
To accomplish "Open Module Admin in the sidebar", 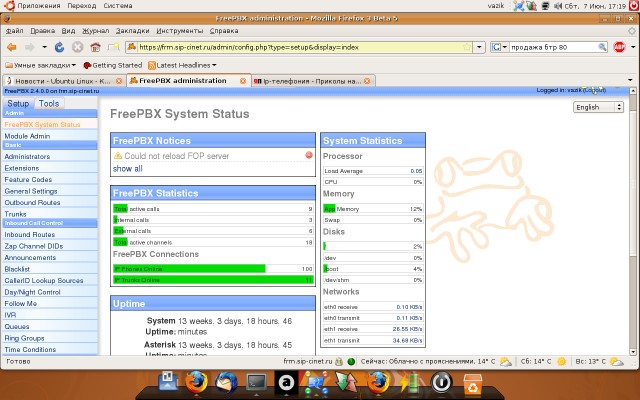I will point(27,136).
